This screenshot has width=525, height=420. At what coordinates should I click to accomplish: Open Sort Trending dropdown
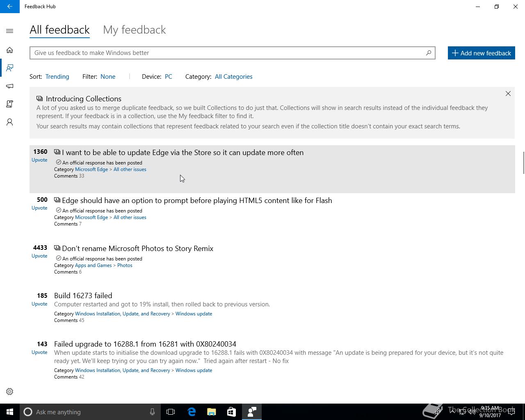point(57,77)
